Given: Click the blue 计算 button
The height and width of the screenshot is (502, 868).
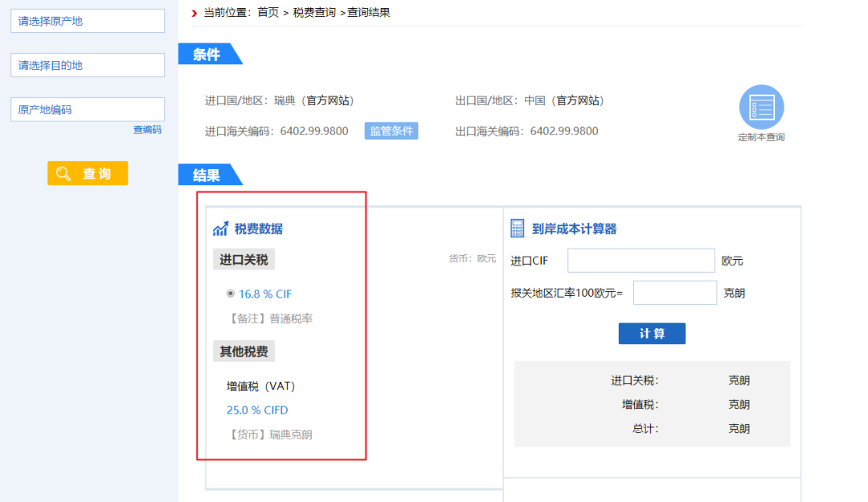Looking at the screenshot, I should (x=652, y=334).
